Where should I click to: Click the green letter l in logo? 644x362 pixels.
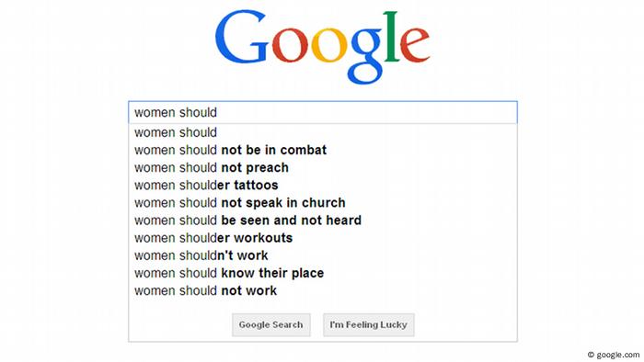(391, 37)
